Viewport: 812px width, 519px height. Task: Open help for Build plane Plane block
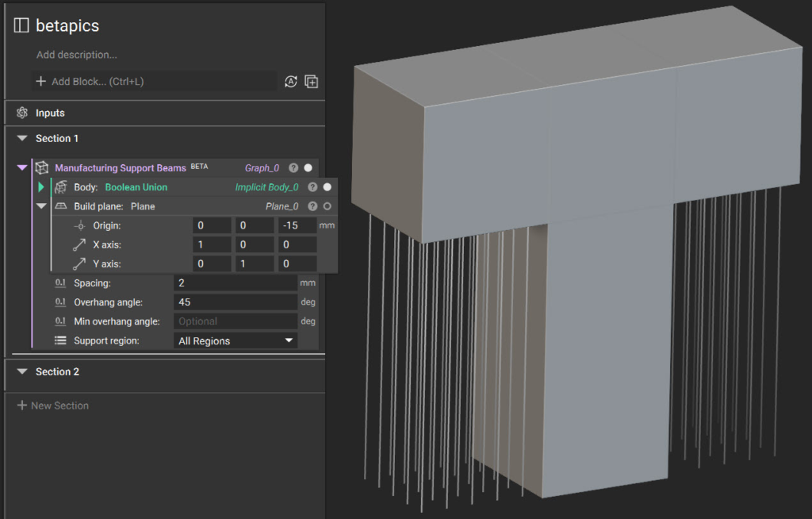(x=312, y=206)
